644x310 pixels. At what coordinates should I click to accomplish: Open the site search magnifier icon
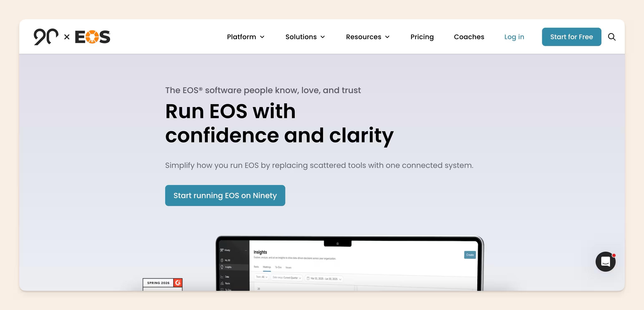[612, 37]
